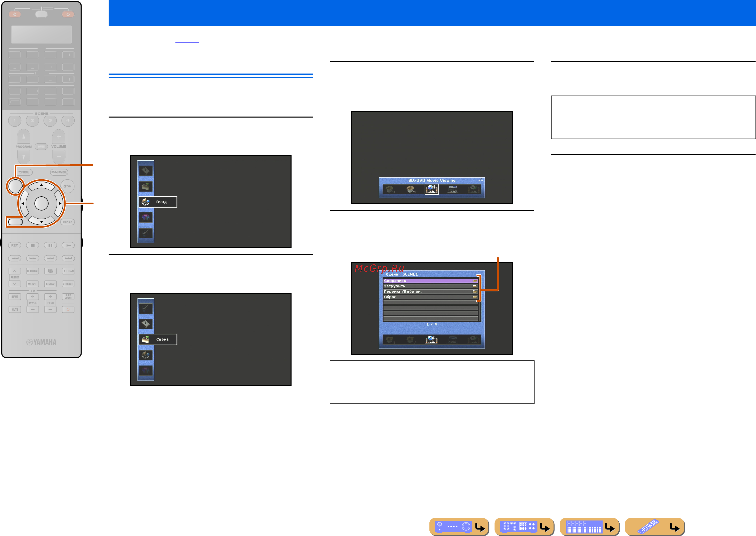The image size is (756, 536).
Task: Follow the blue underlined link near top
Action: coord(187,40)
